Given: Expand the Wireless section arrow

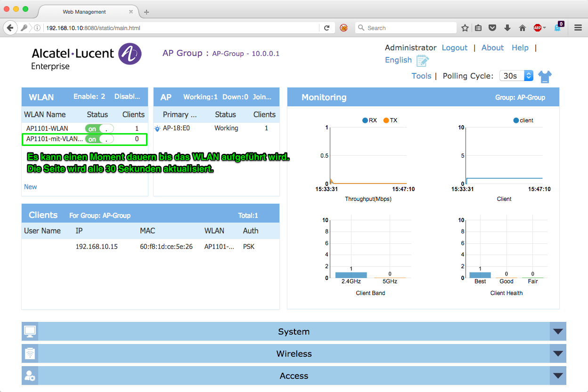Looking at the screenshot, I should 558,353.
